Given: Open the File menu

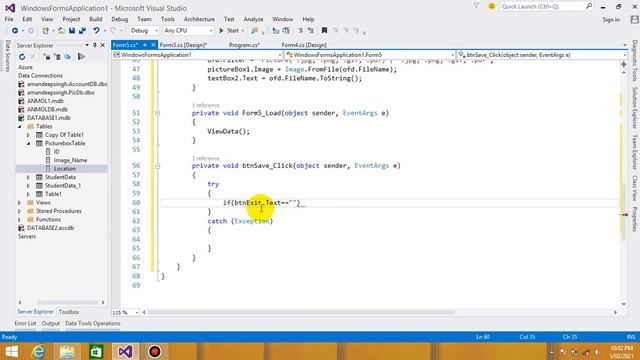Looking at the screenshot, I should click(9, 19).
